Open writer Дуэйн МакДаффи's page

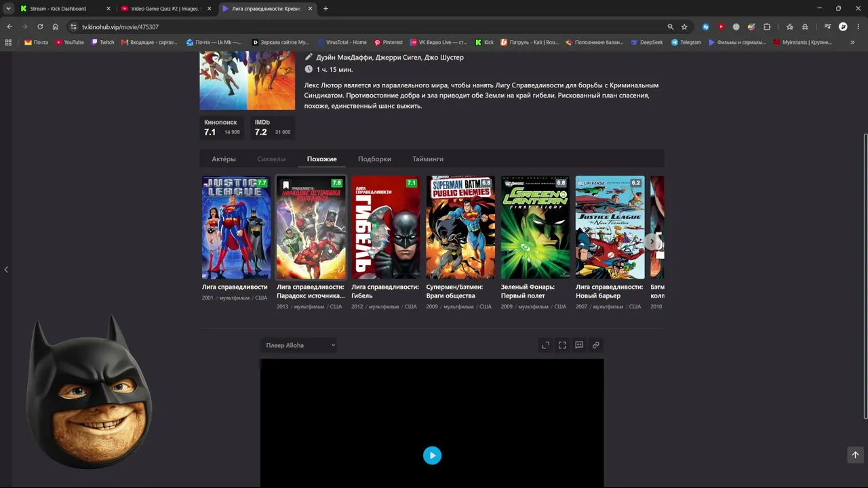click(x=344, y=58)
